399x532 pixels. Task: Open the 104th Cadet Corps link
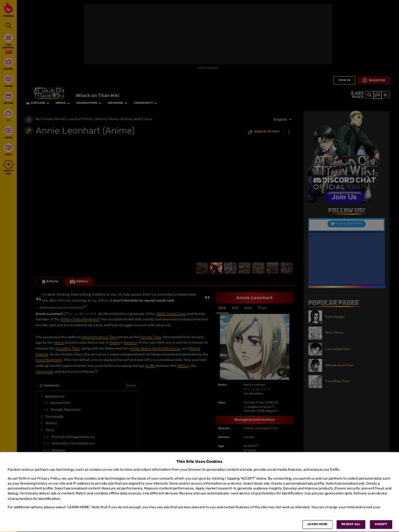[171, 314]
